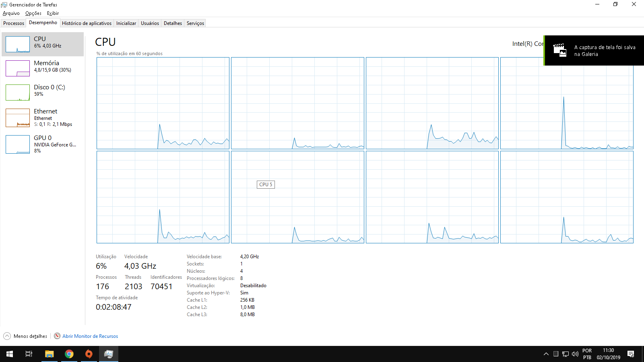
Task: Click the first logical processor graph
Action: 163,103
